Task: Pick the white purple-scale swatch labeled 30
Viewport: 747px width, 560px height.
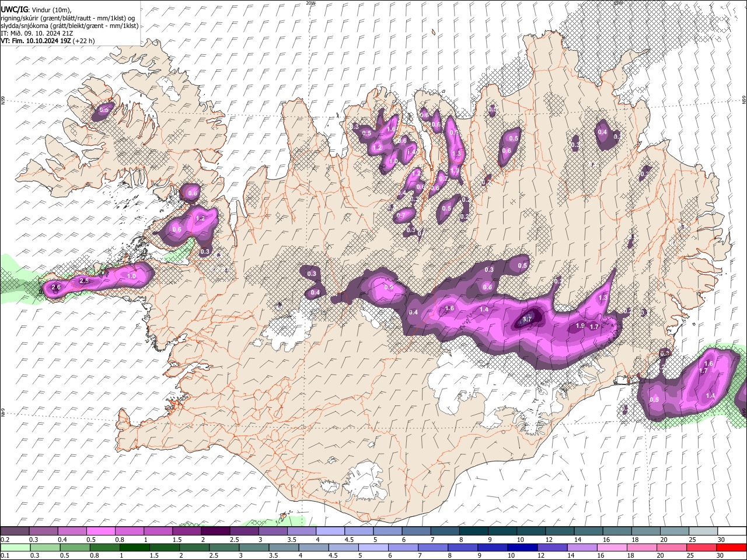Action: [732, 531]
